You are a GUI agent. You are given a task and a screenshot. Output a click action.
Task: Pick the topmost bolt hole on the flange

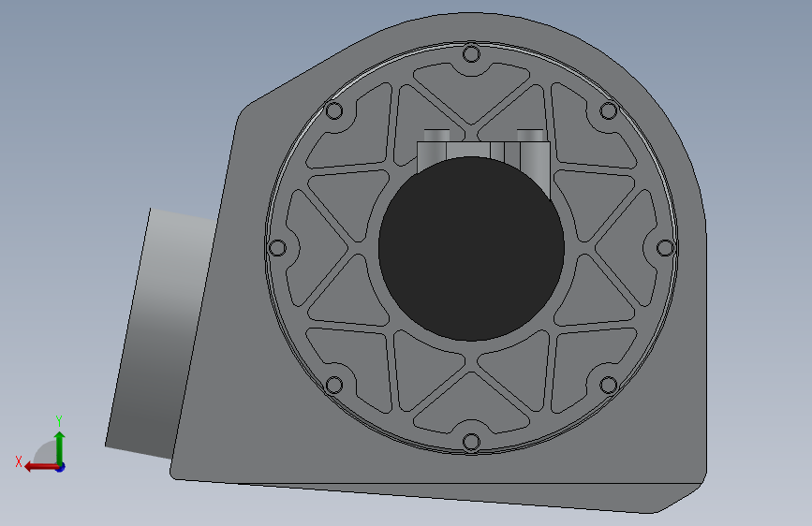coord(471,54)
